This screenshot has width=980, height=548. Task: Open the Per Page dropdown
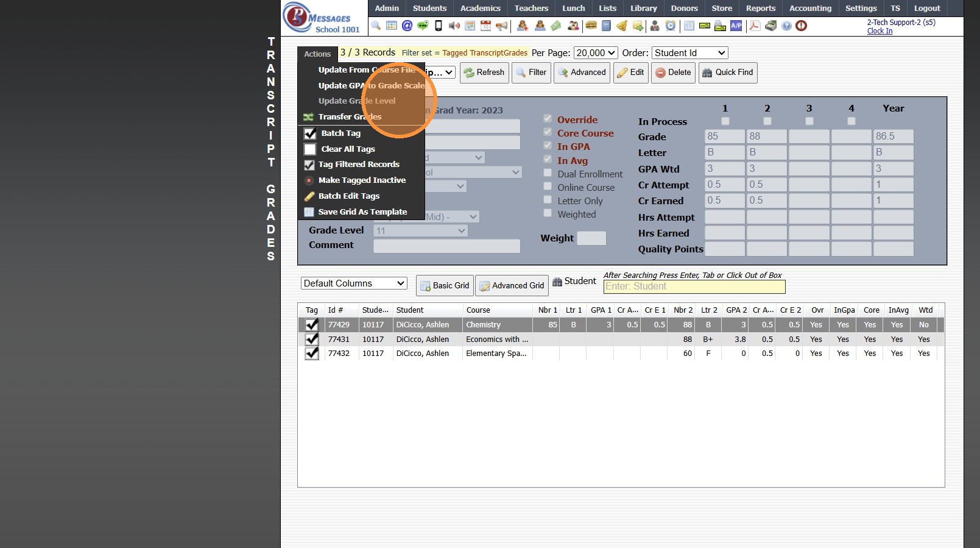tap(595, 53)
